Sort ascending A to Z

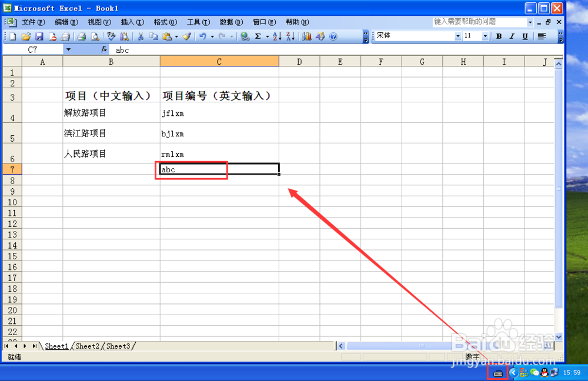pos(277,36)
